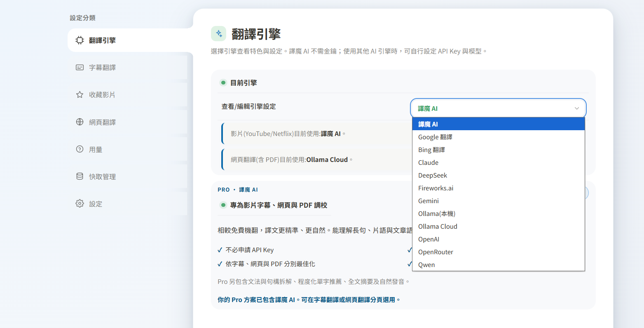This screenshot has height=328, width=644.
Task: Open 快取管理 in the sidebar
Action: 127,176
